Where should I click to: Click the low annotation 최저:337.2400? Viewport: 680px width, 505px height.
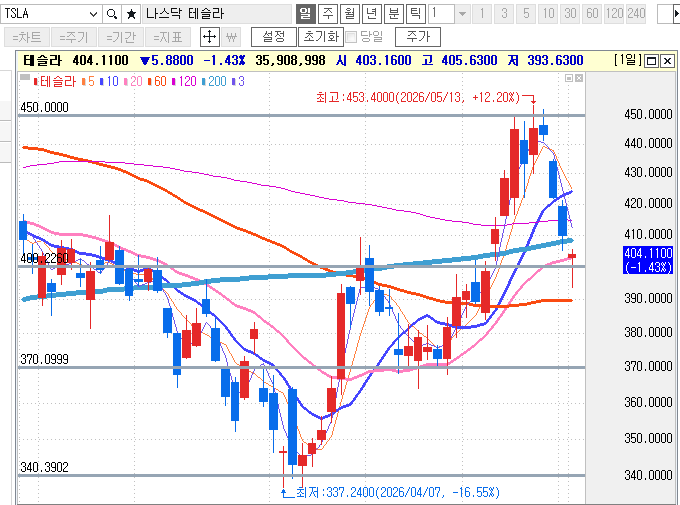click(x=398, y=492)
